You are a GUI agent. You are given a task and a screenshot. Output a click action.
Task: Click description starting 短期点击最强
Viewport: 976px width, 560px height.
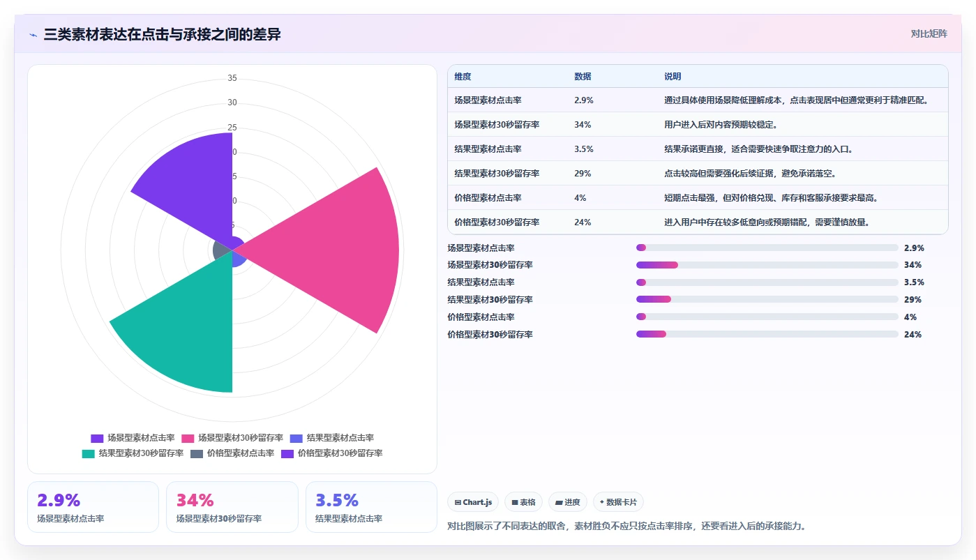(771, 198)
